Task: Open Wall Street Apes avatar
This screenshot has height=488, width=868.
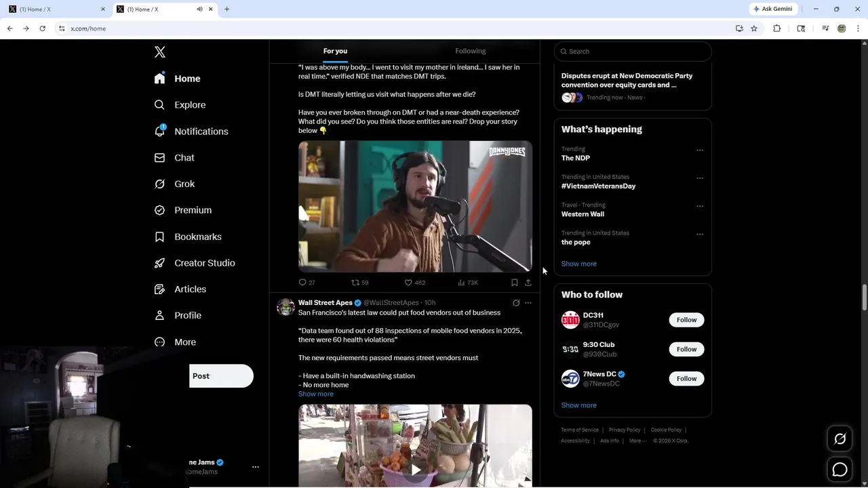Action: tap(285, 307)
